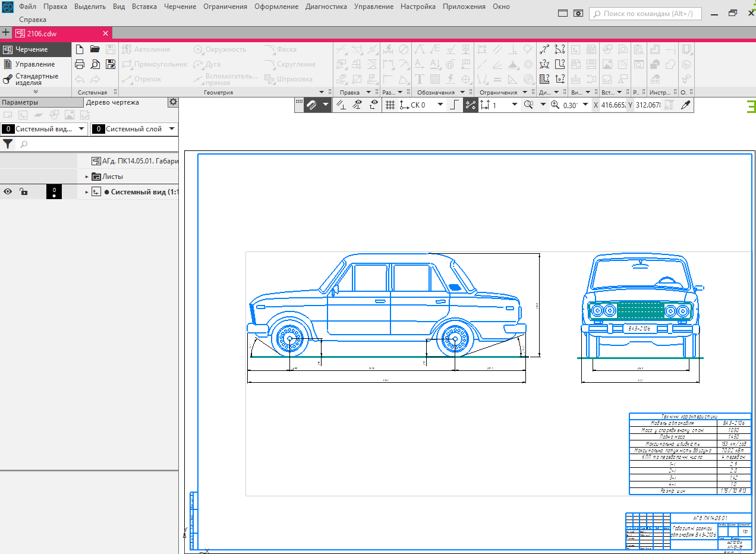Create a new document with the blank page icon
The width and height of the screenshot is (756, 554).
tap(80, 49)
